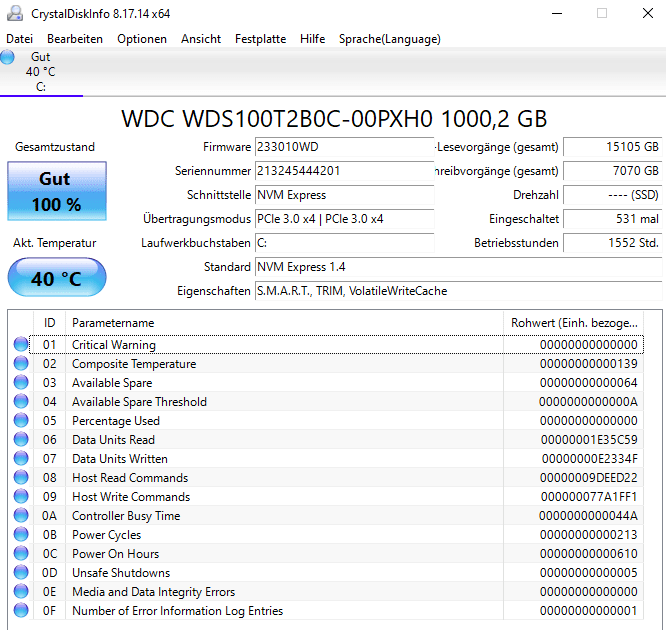Screen dimensions: 666x630
Task: Click raw value 00000001E35C59
Action: [589, 440]
